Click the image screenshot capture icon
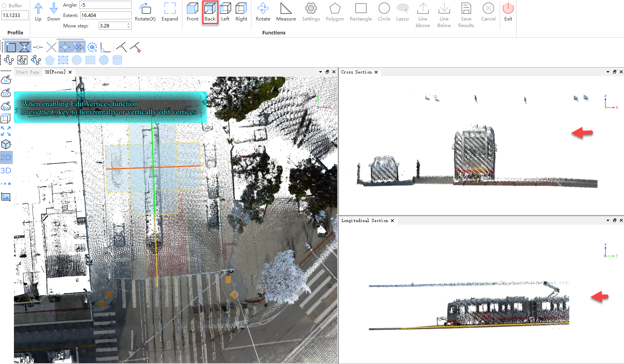Screen dimensions: 624x364 [6, 197]
